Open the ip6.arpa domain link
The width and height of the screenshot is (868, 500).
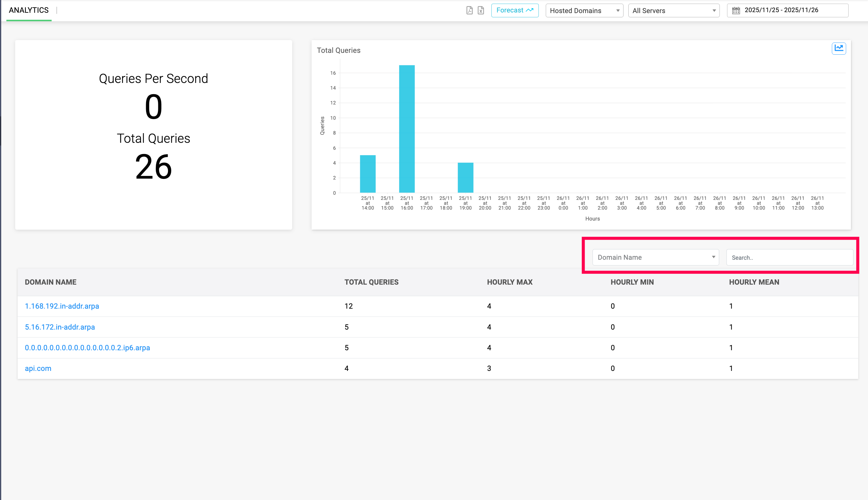pyautogui.click(x=87, y=348)
